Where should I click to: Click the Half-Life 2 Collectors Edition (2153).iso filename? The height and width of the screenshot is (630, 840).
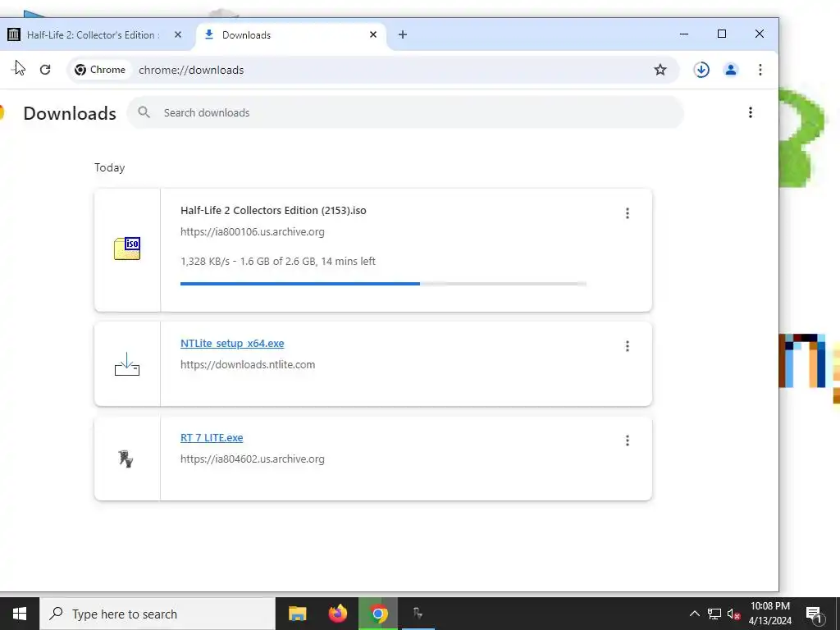273,211
